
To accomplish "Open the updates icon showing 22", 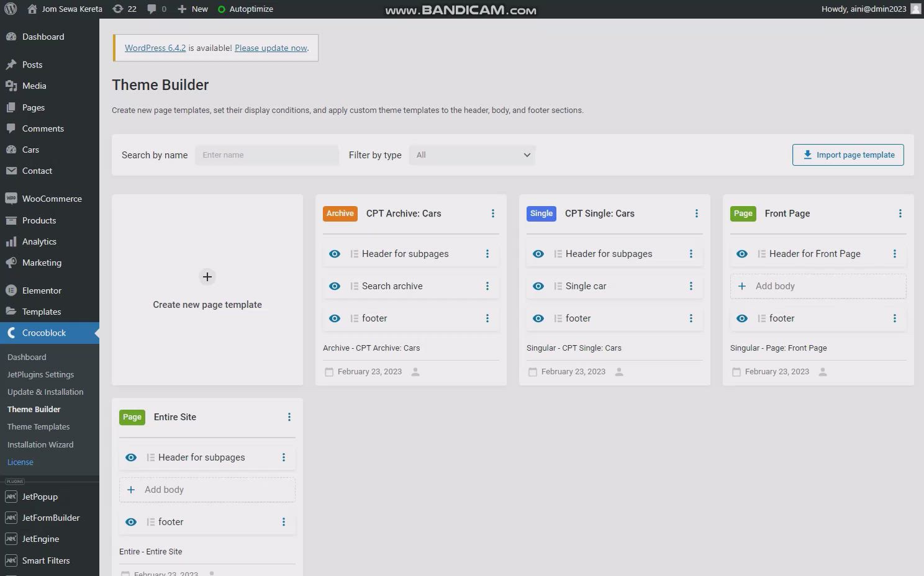I will [118, 9].
